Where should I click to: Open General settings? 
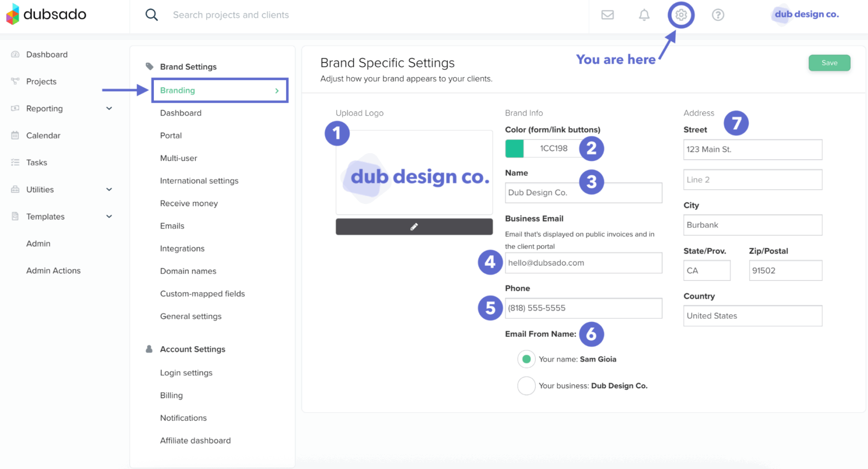click(191, 316)
